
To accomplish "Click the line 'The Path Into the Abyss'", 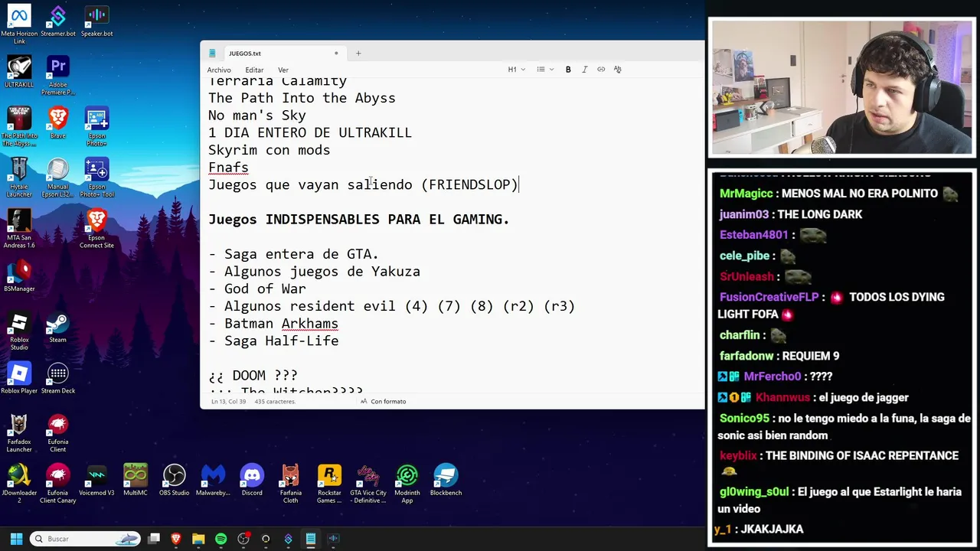I will pyautogui.click(x=302, y=98).
